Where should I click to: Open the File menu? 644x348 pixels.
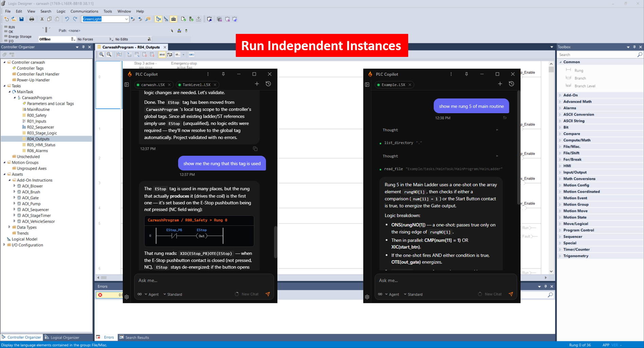[x=8, y=11]
